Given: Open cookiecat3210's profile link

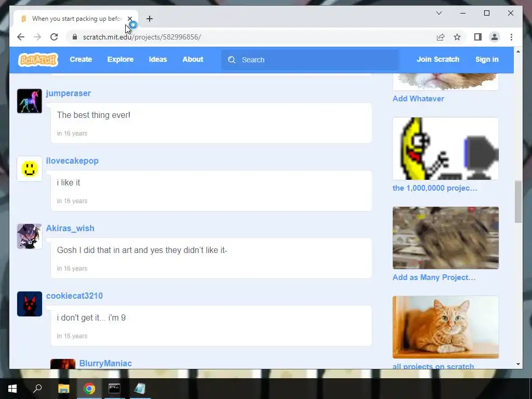Looking at the screenshot, I should coord(74,296).
